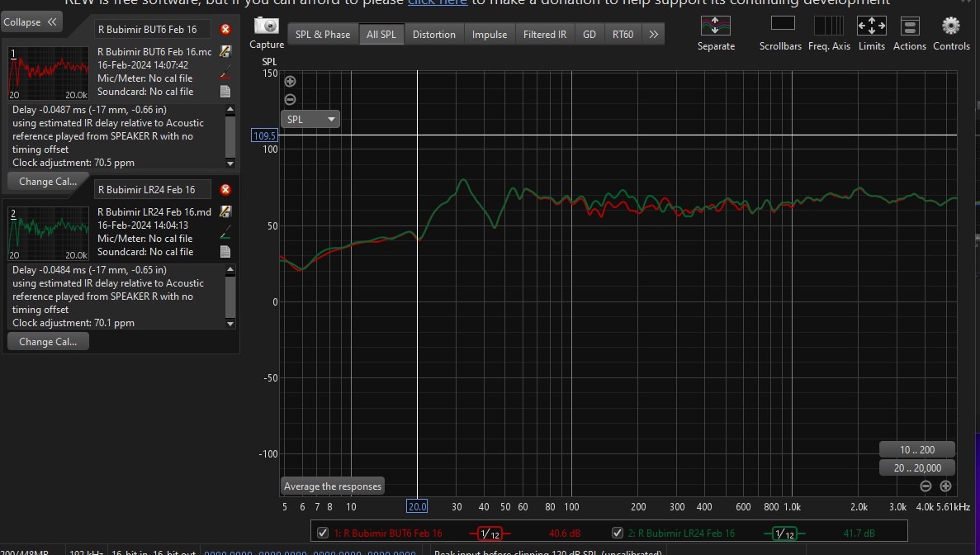Click the 16-Feb-2024 14:04:13 timestamp
Image resolution: width=980 pixels, height=555 pixels.
(143, 225)
